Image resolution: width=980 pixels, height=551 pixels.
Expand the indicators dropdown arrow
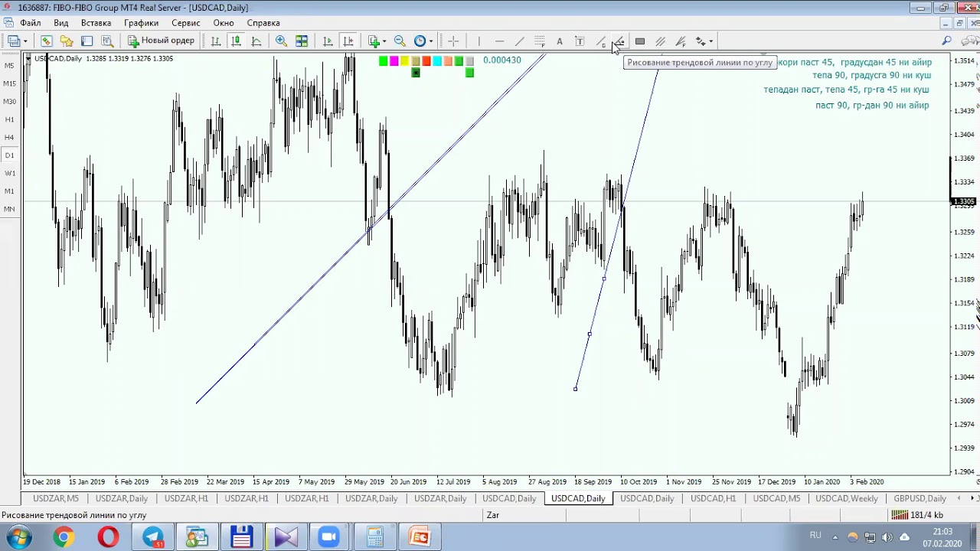pos(384,41)
